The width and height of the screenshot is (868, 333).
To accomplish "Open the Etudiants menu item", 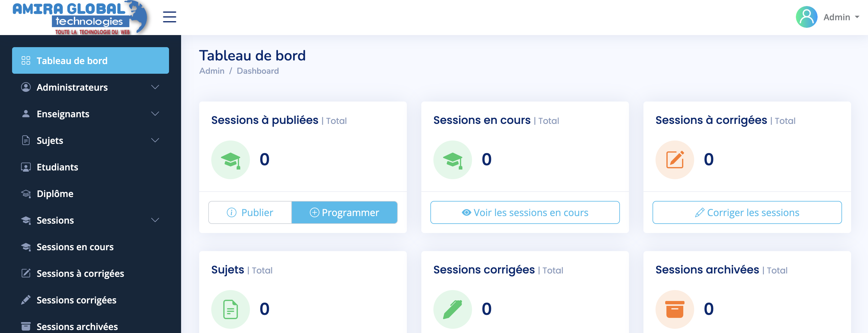I will pyautogui.click(x=57, y=167).
